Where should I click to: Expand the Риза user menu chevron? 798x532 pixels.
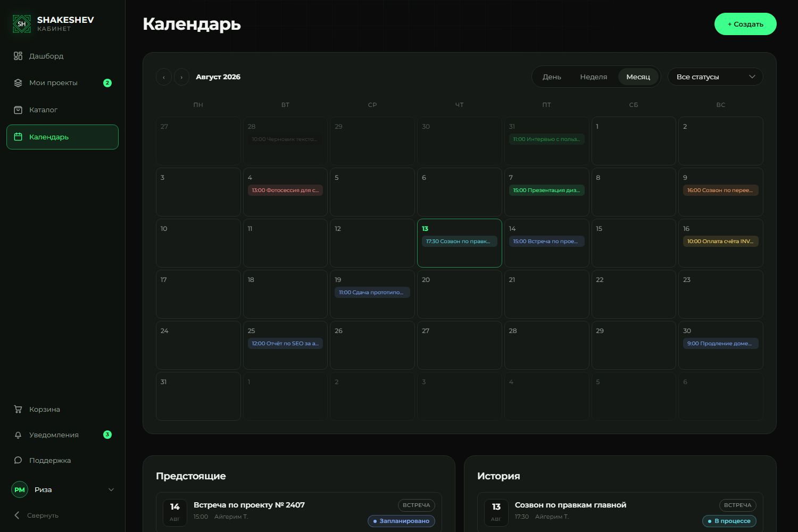pyautogui.click(x=111, y=490)
